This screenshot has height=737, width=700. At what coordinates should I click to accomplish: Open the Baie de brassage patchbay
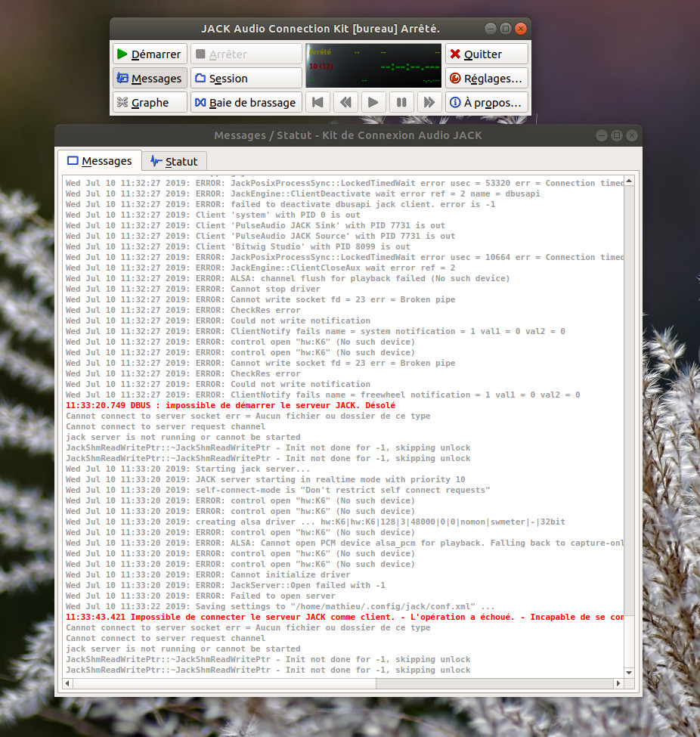[246, 102]
